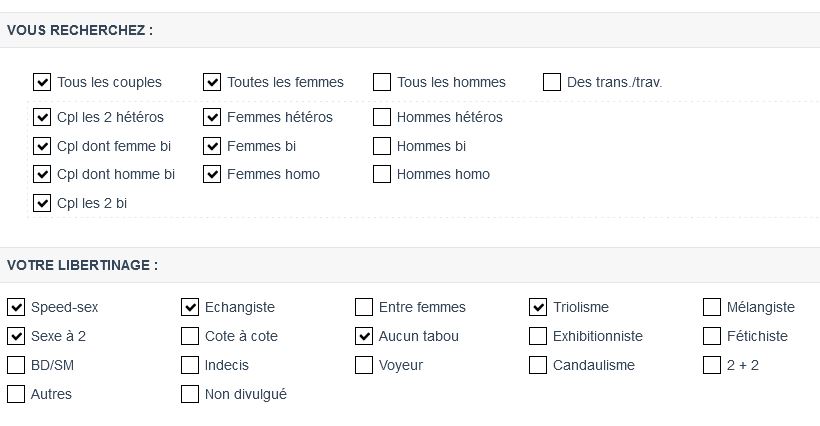
Task: Uncheck 'Femmes homo' checkbox
Action: tap(212, 174)
